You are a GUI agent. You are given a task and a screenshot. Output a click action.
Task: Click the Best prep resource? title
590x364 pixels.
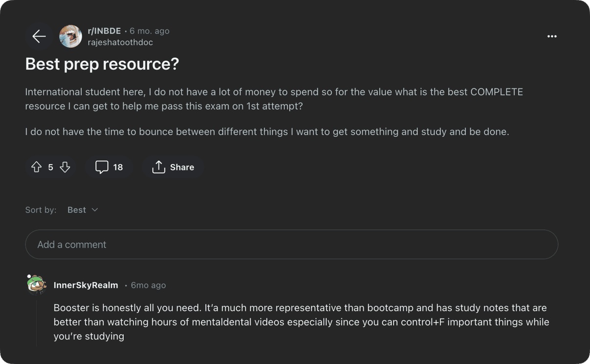click(102, 64)
